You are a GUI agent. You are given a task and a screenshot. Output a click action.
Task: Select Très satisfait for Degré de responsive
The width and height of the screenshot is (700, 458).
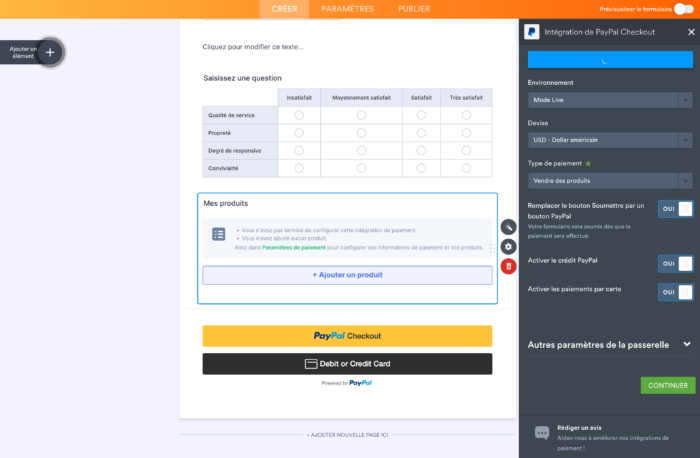click(x=466, y=150)
